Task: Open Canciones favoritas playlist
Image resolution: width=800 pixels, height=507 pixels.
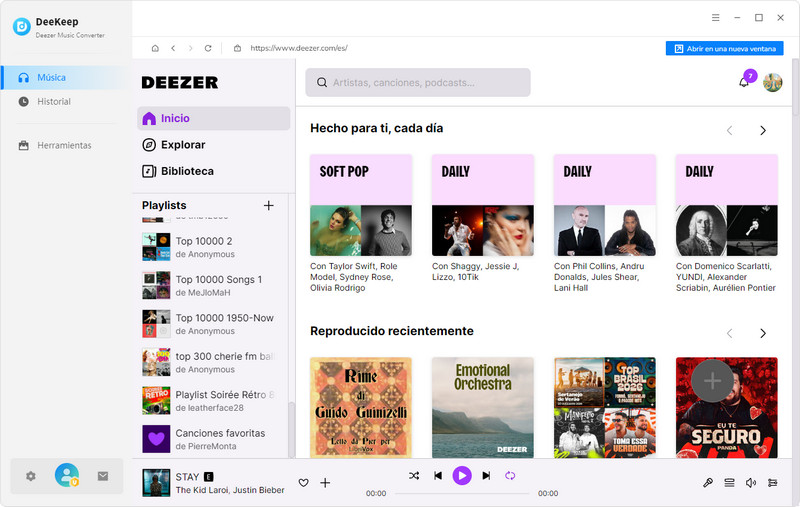Action: [209, 439]
